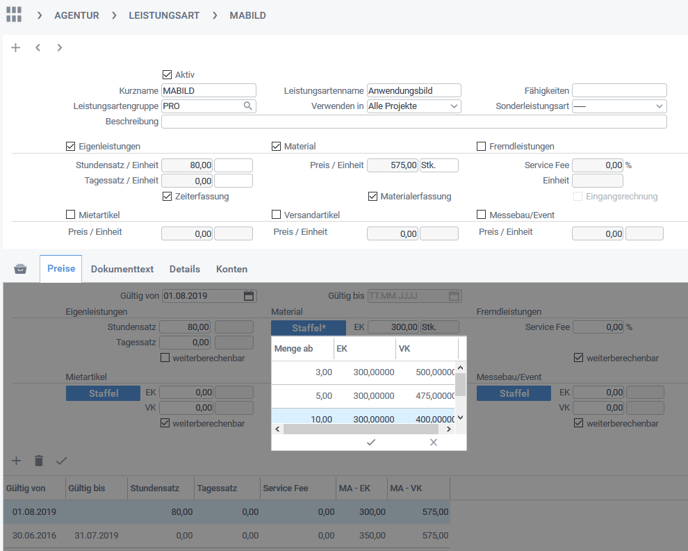Image resolution: width=688 pixels, height=551 pixels.
Task: Switch to the Dokumenttext tab
Action: click(x=122, y=270)
